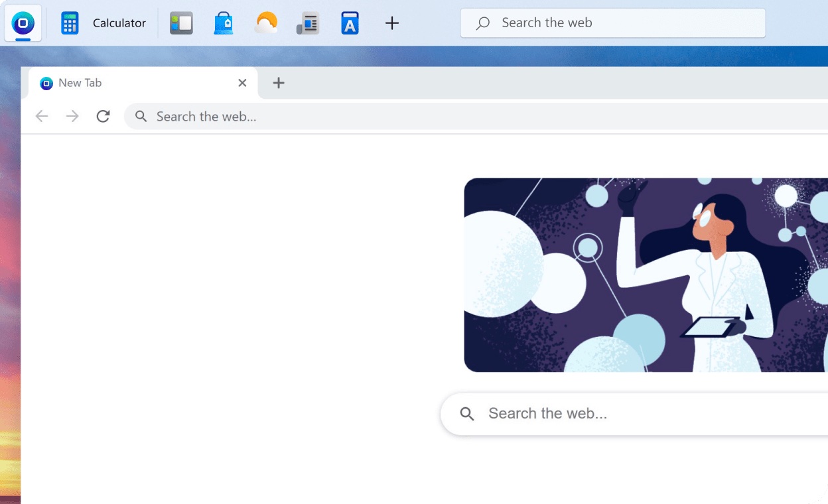This screenshot has height=504, width=828.
Task: Click the widgets panel icon
Action: 181,23
